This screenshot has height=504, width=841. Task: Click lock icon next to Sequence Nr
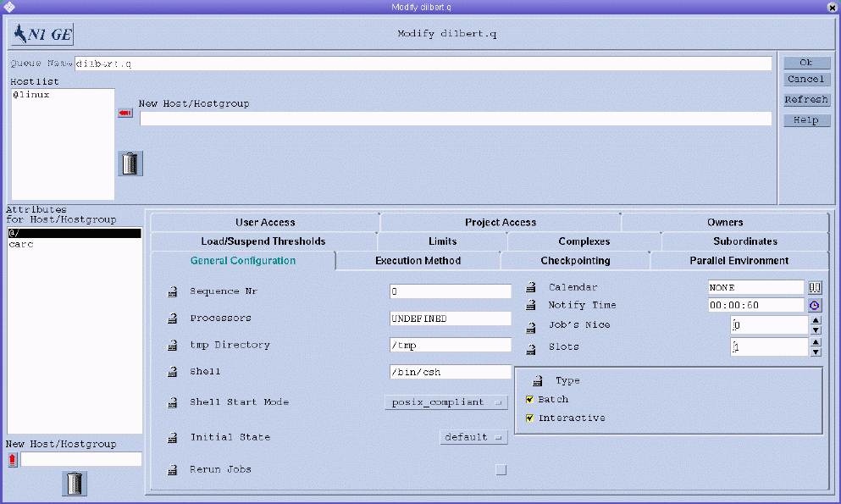tap(172, 291)
